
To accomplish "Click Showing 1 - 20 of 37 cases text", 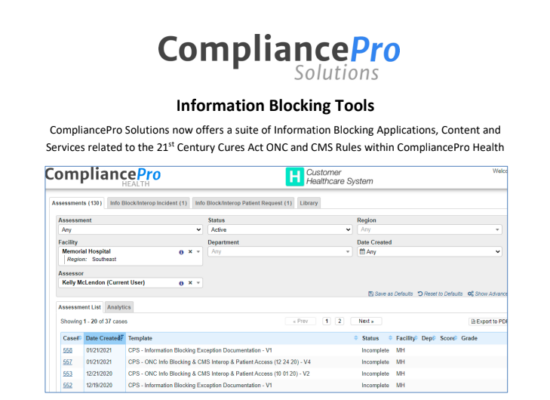I will point(94,321).
